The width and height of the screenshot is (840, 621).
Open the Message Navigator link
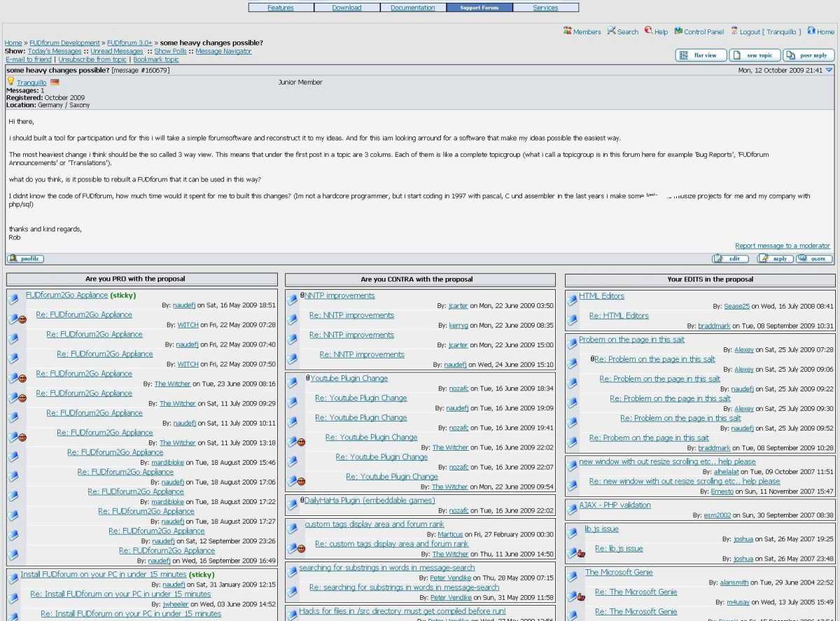click(x=223, y=51)
